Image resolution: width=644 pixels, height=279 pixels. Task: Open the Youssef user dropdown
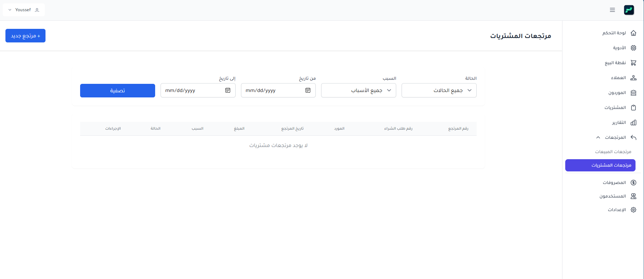[x=24, y=10]
